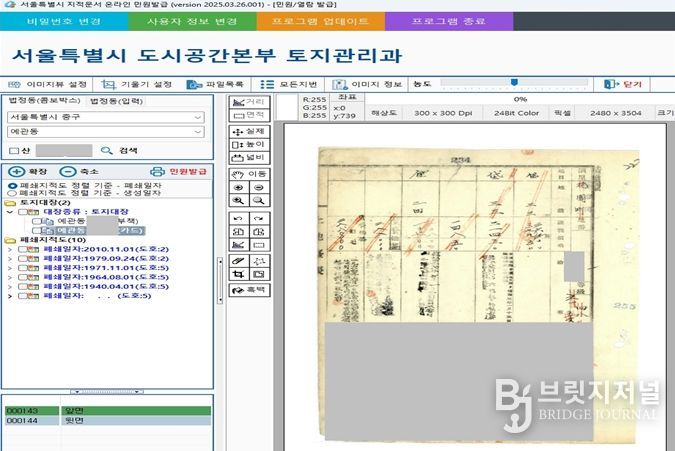This screenshot has height=451, width=675.
Task: Select the 거리 distance measurement tool
Action: tap(249, 102)
